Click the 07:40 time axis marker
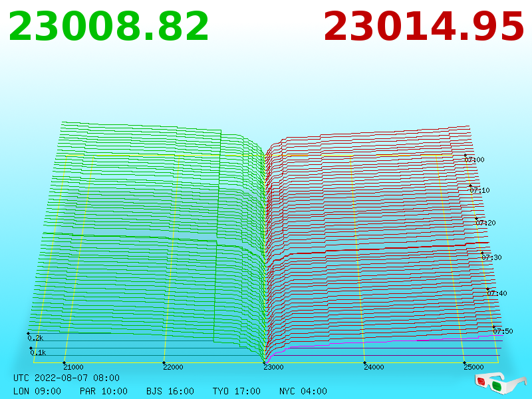532x399 pixels. [x=497, y=293]
